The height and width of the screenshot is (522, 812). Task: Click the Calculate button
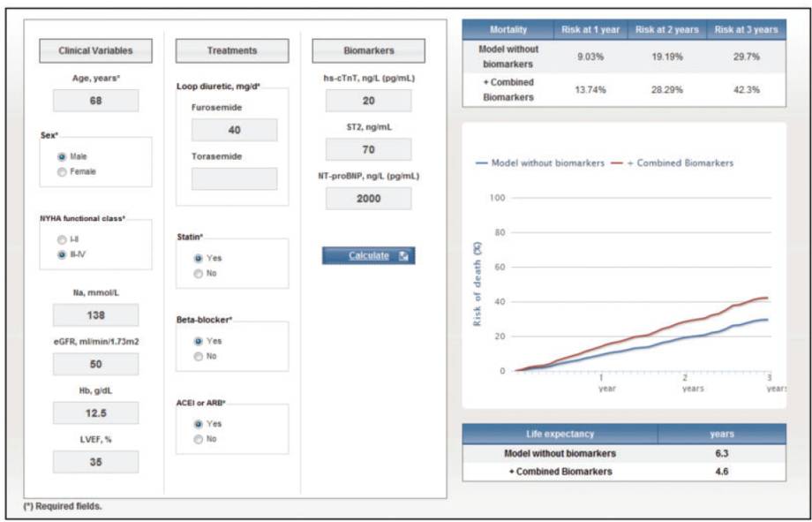(367, 255)
